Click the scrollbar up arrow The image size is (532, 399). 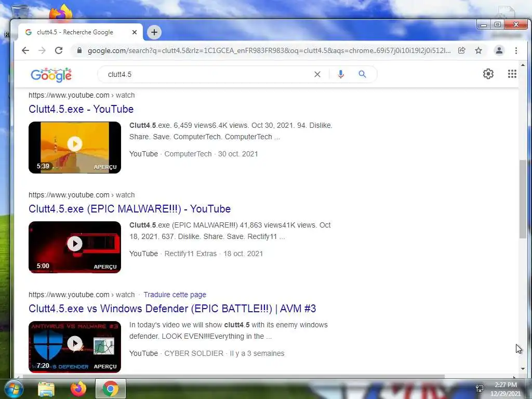(523, 65)
